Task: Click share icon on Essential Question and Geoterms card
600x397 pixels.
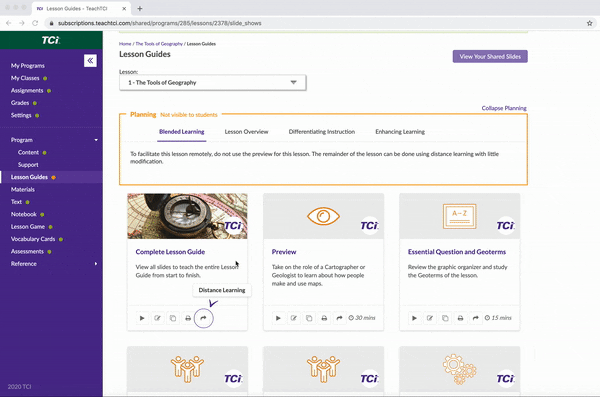Action: [476, 318]
